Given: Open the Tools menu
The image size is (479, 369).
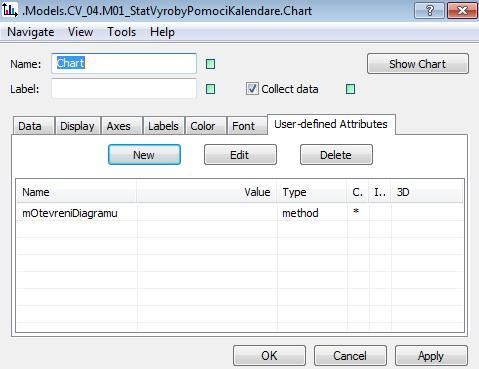Looking at the screenshot, I should [x=122, y=32].
